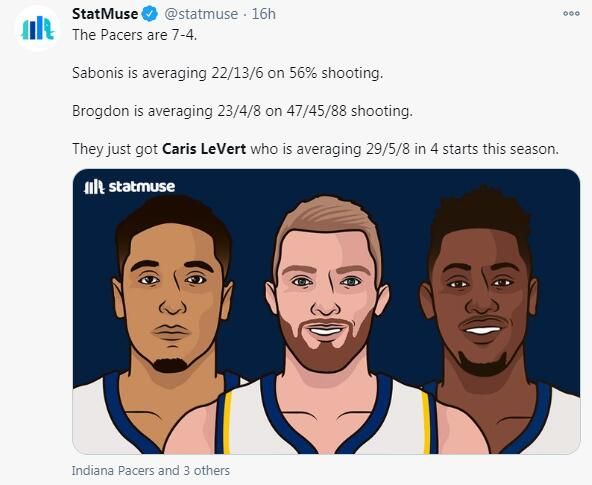Open the @statmuse handle link

pos(200,14)
